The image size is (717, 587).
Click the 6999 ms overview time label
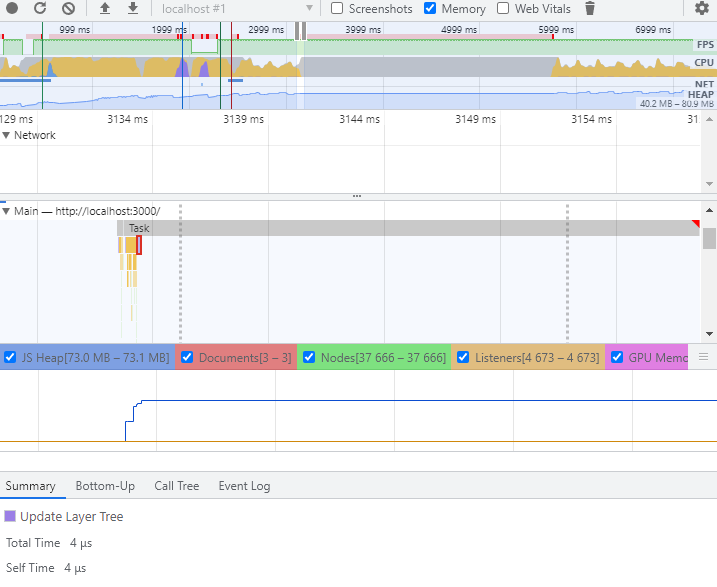(x=653, y=30)
